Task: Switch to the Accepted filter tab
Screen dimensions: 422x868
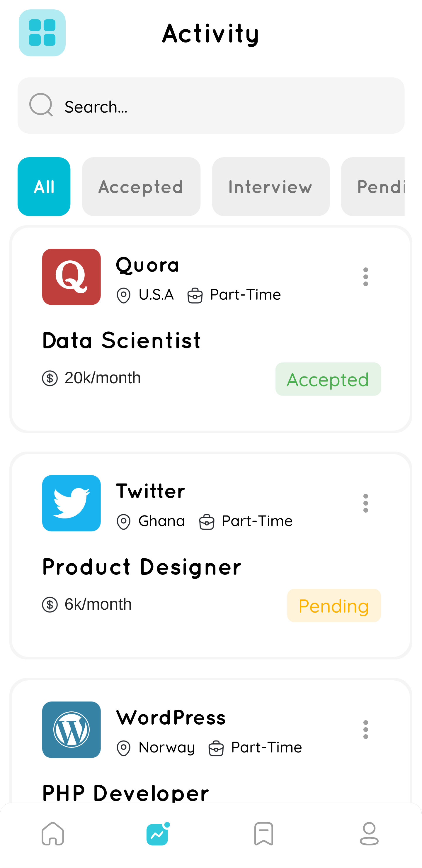Action: 141,186
